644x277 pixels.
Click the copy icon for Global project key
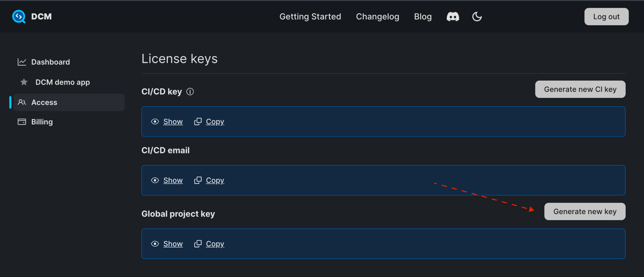click(x=198, y=244)
